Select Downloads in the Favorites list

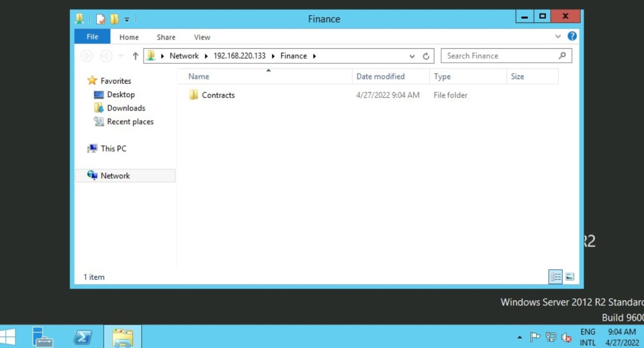tap(126, 108)
